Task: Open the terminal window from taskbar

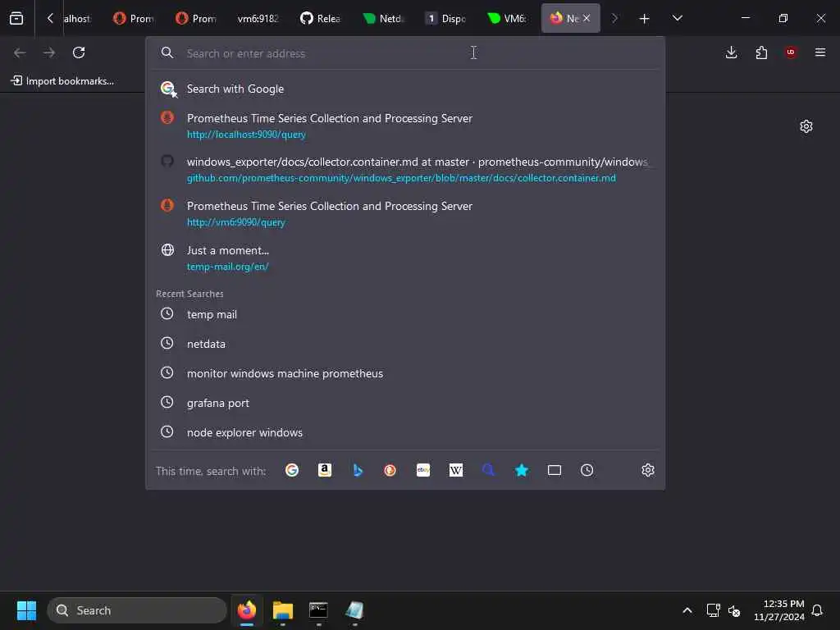Action: click(318, 610)
